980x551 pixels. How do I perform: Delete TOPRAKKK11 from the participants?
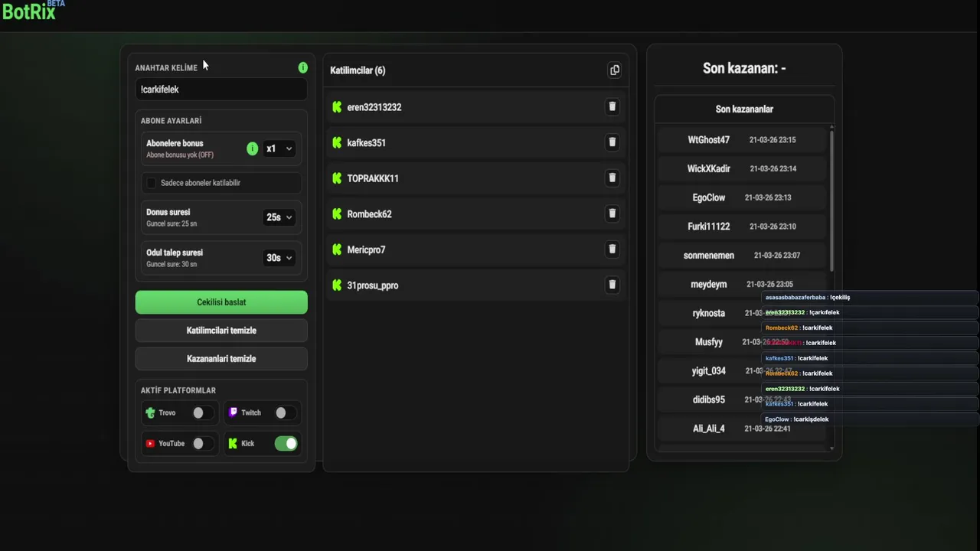coord(612,178)
